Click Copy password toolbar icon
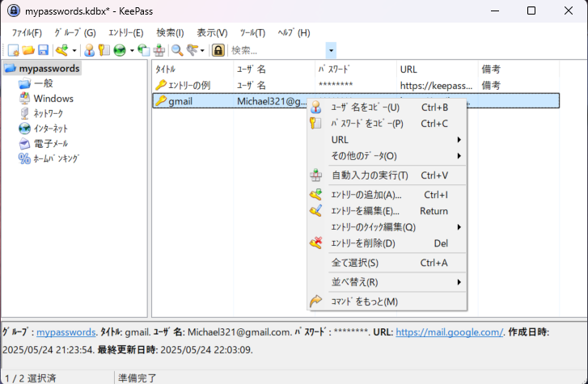588x384 pixels. click(104, 50)
